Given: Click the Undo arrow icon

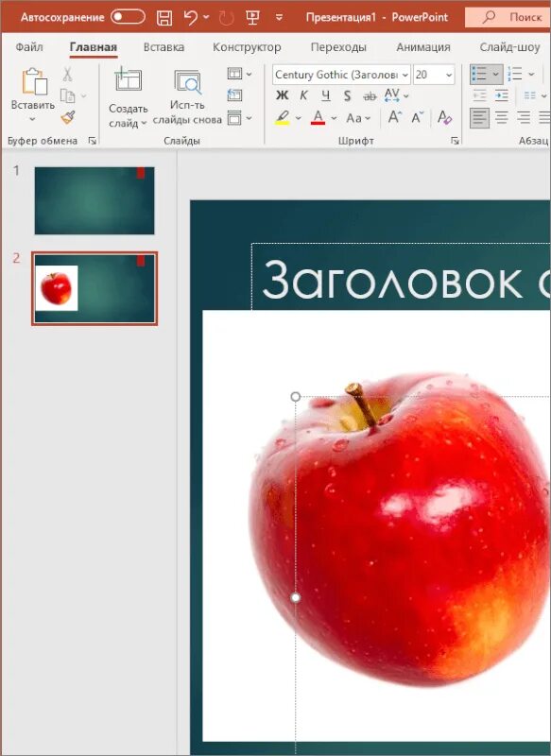Looking at the screenshot, I should point(190,17).
